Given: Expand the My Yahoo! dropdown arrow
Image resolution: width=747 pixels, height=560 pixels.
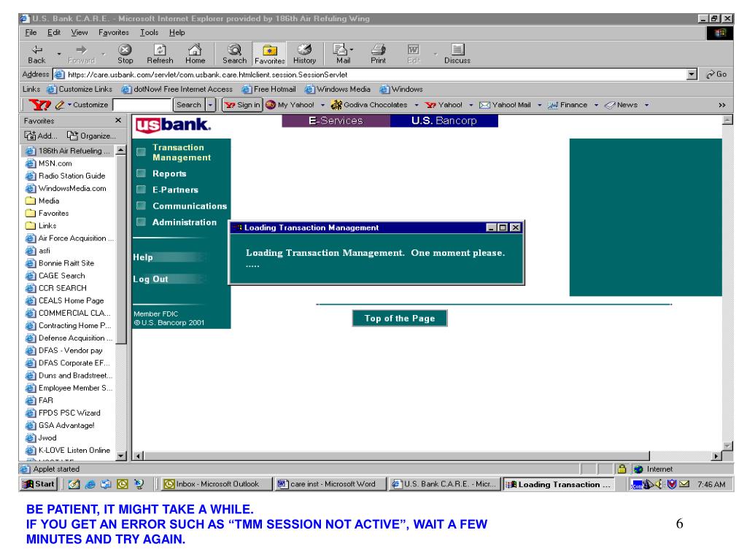Looking at the screenshot, I should coord(322,105).
